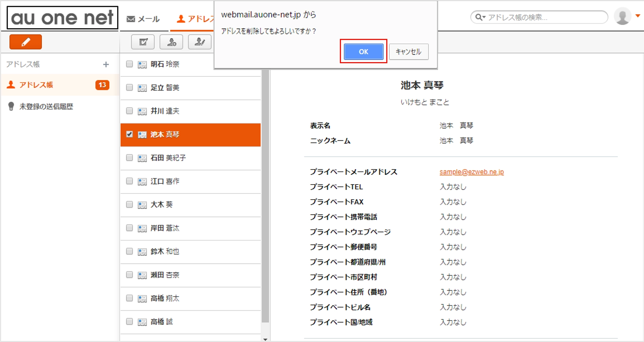This screenshot has width=644, height=342.
Task: Confirm deletion by clicking OK
Action: pyautogui.click(x=363, y=51)
